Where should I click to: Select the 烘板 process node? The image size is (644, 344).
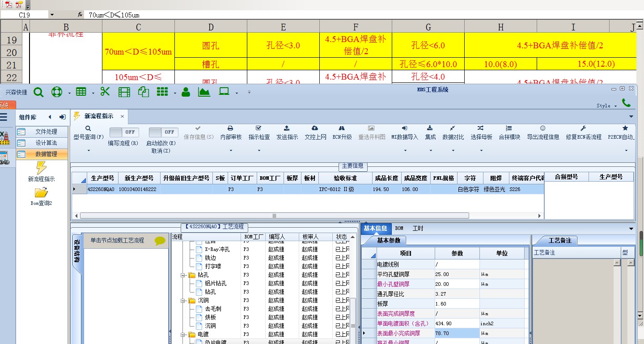(x=210, y=318)
